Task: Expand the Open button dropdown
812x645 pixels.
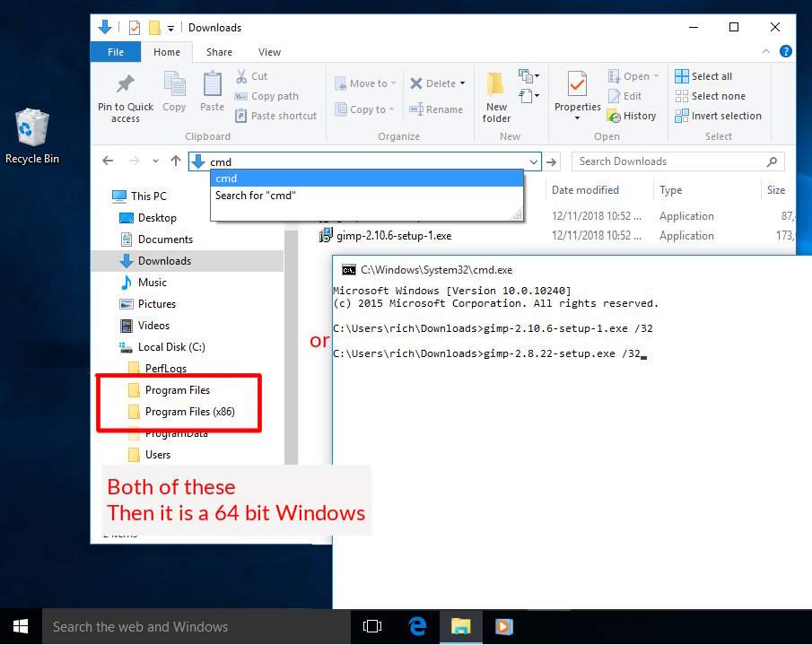Action: [x=656, y=76]
